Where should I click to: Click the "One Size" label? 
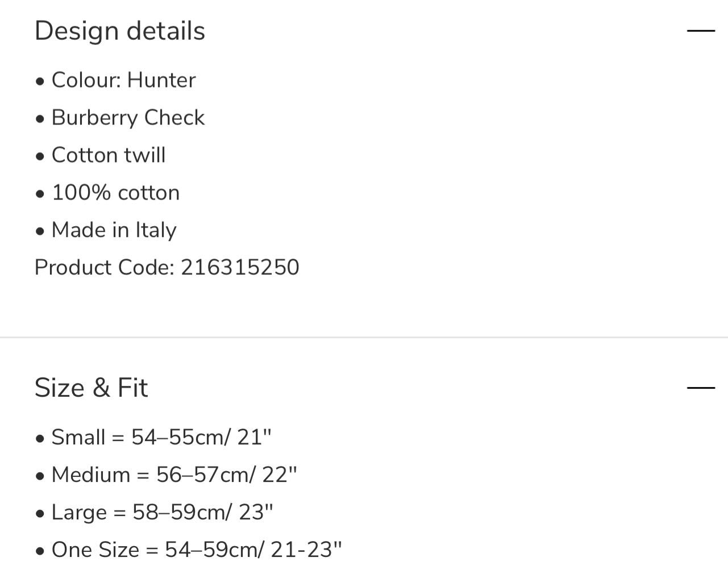(95, 550)
